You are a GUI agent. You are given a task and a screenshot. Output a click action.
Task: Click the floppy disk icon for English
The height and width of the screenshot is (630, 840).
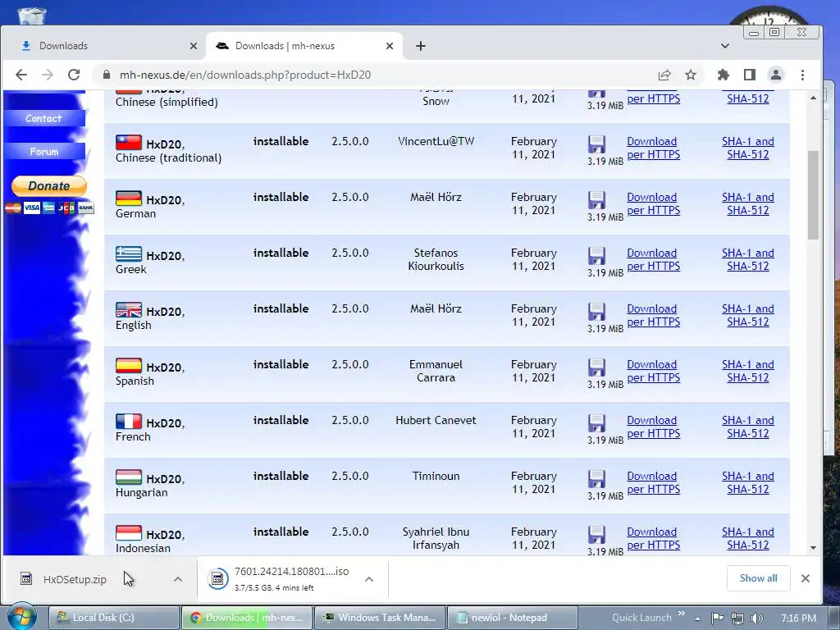596,311
